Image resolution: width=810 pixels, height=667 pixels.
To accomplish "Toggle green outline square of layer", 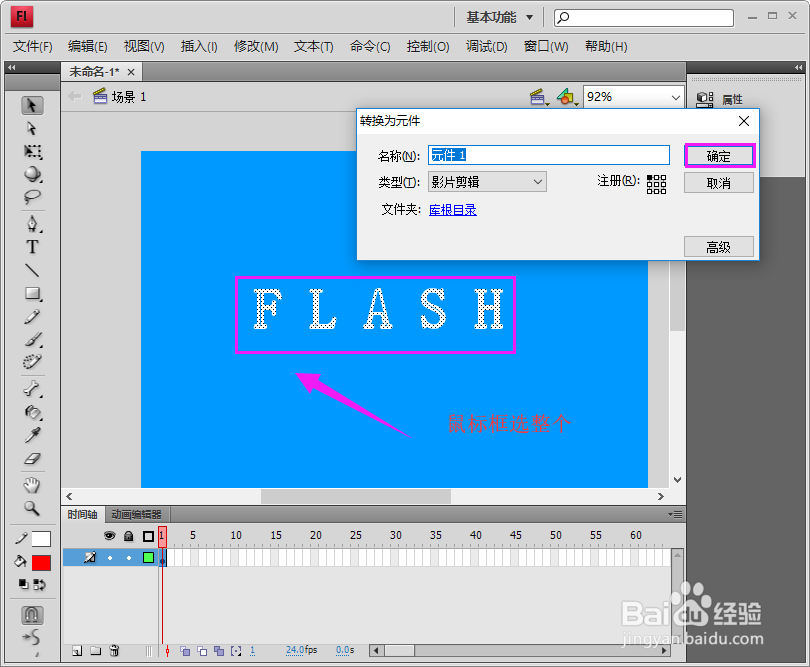I will point(148,558).
